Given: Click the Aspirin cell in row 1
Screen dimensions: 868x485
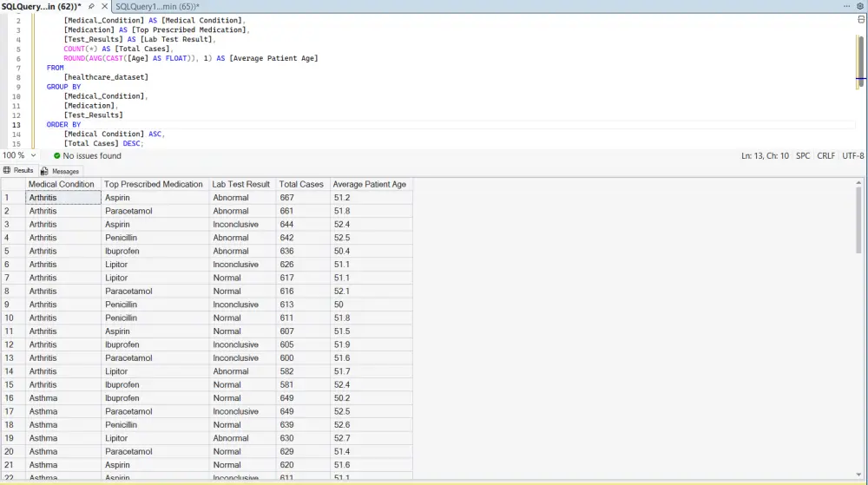Looking at the screenshot, I should point(155,198).
